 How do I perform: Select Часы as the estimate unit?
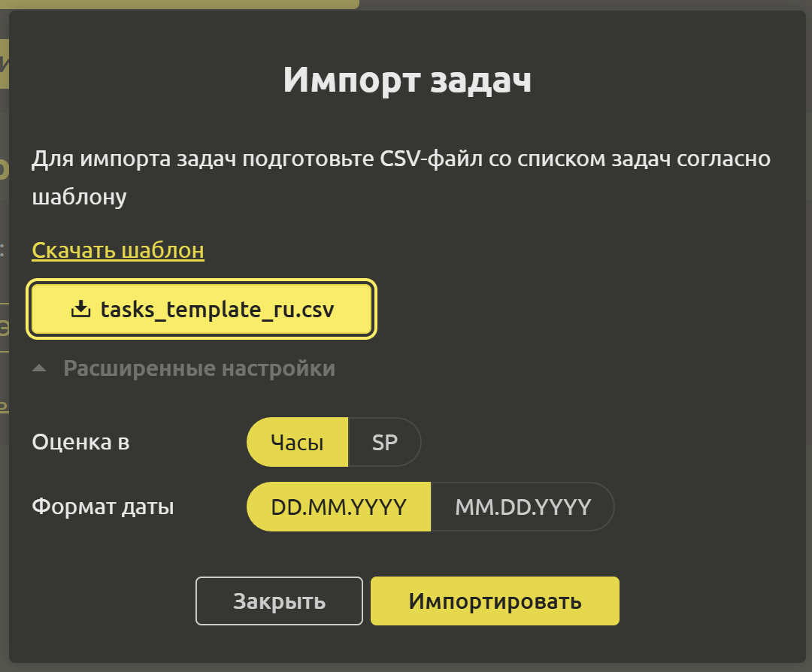tap(297, 443)
